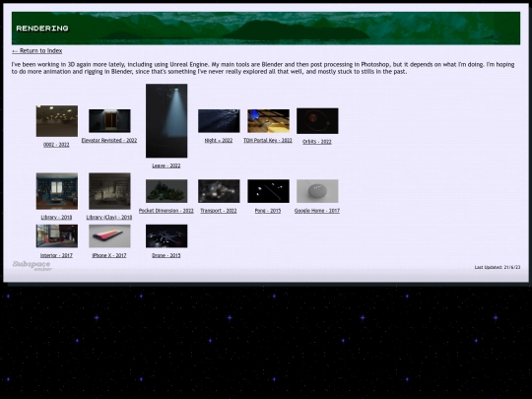
Task: View the Elevator Revisited thumbnail image
Action: pos(109,121)
